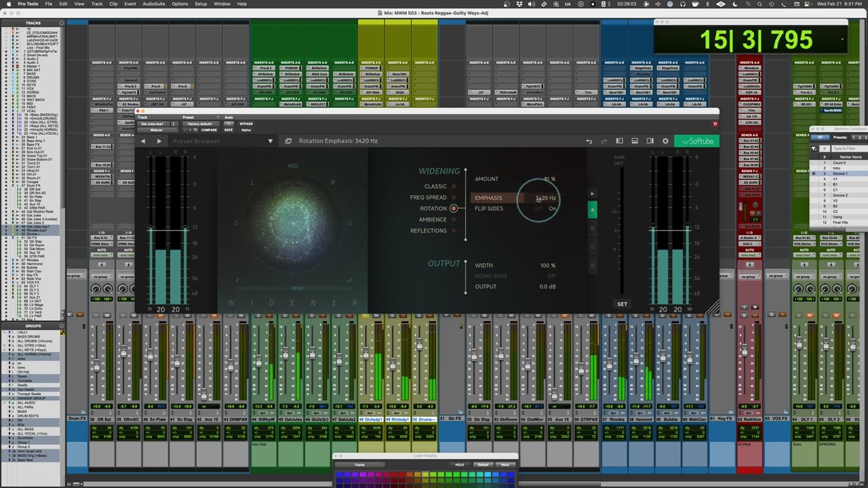Viewport: 868px width, 488px height.
Task: Open the Widener plugin selector dropdown
Action: [157, 130]
